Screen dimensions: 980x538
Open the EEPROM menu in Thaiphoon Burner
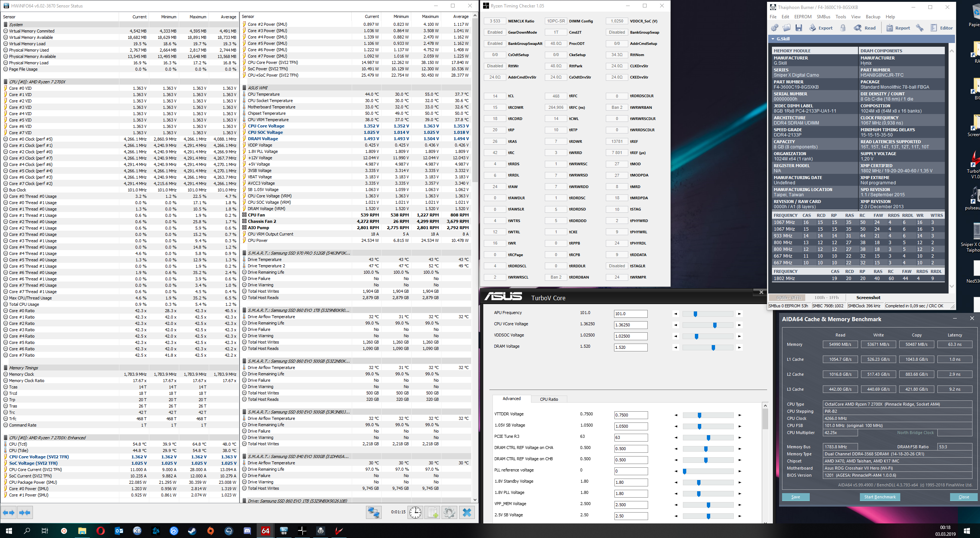(x=803, y=17)
